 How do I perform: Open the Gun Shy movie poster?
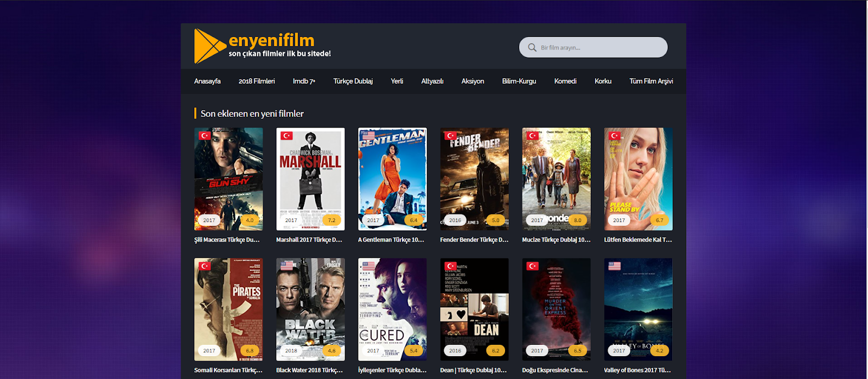[228, 179]
